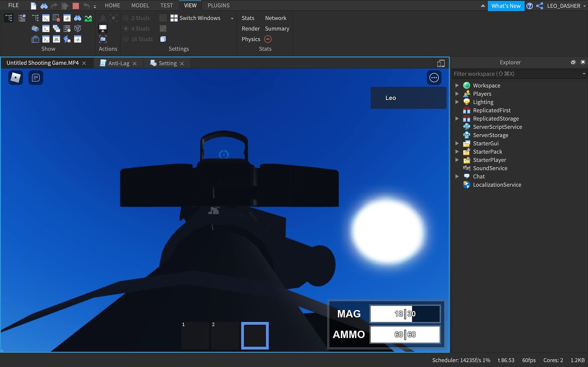Screen dimensions: 588x367
Task: Click the What's New button
Action: pos(506,6)
